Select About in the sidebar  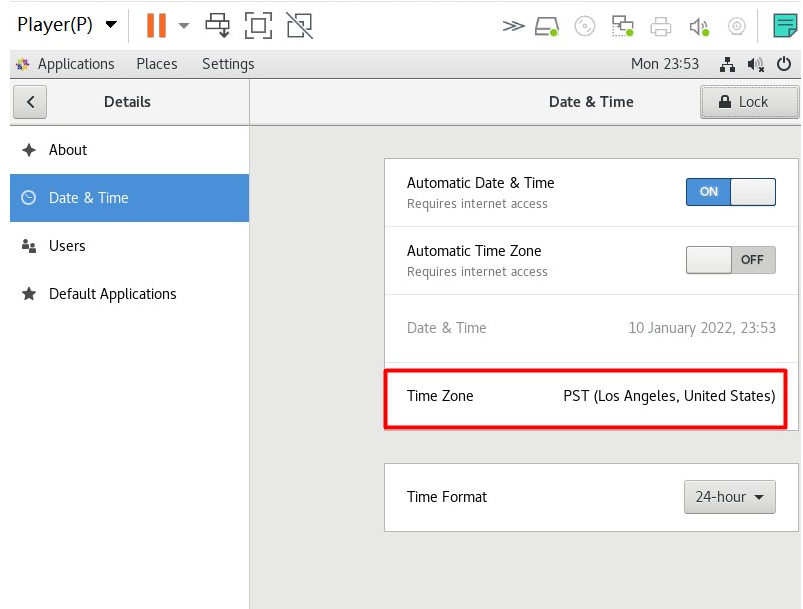click(x=130, y=150)
